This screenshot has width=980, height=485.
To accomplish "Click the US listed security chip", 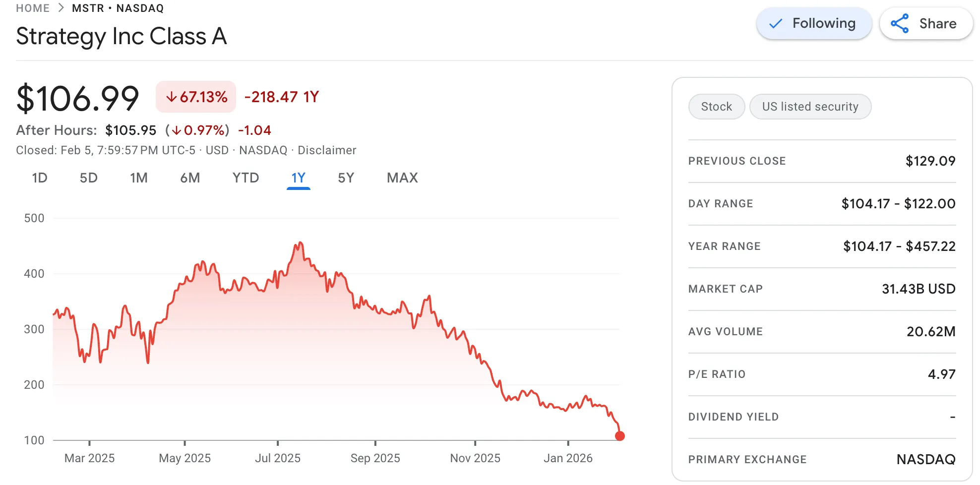I will (x=810, y=107).
